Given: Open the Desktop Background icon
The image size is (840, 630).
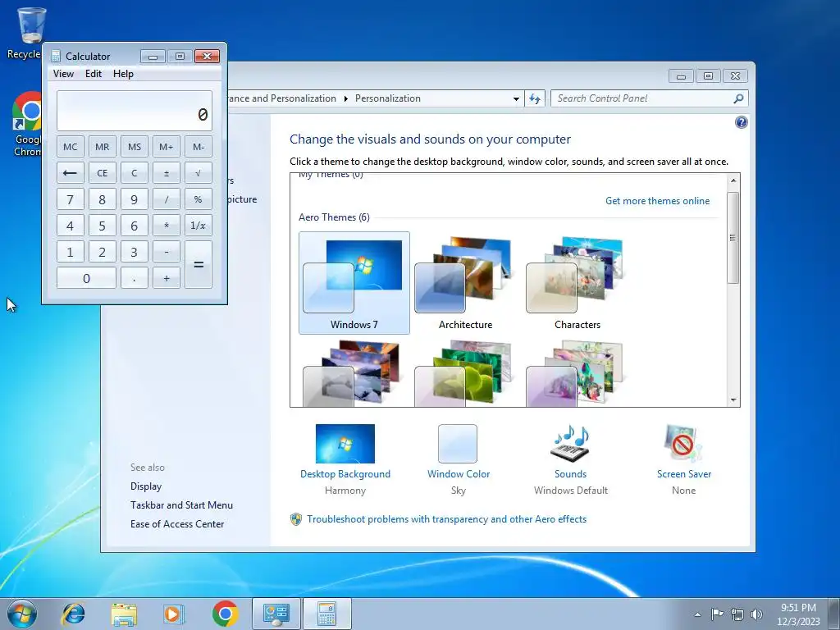Looking at the screenshot, I should click(345, 444).
